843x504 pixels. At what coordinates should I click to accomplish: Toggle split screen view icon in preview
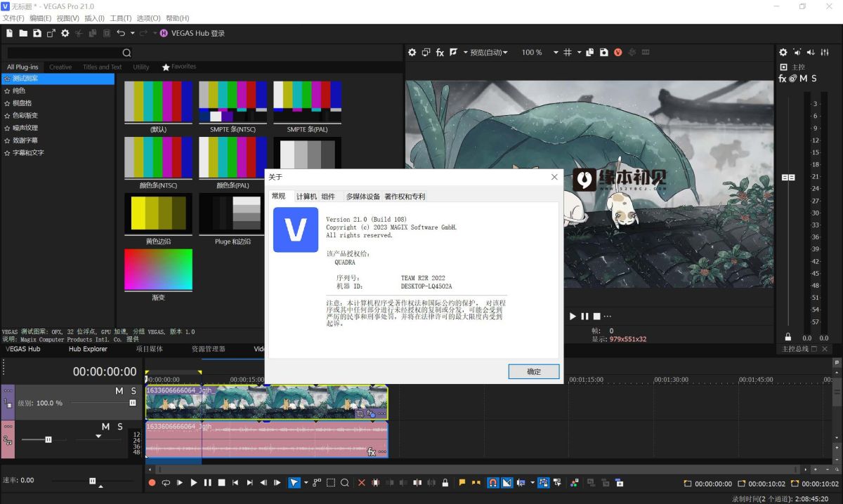[454, 52]
